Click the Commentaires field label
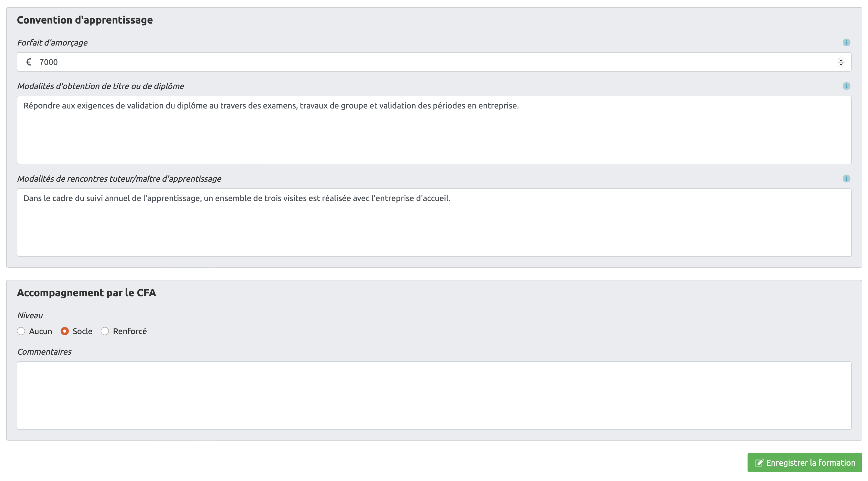Viewport: 868px width, 481px height. tap(44, 352)
